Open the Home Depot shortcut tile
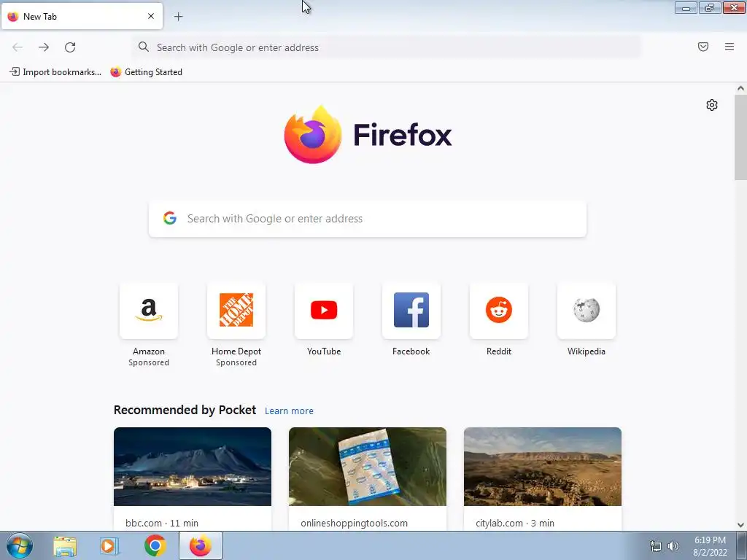747x560 pixels. point(236,311)
